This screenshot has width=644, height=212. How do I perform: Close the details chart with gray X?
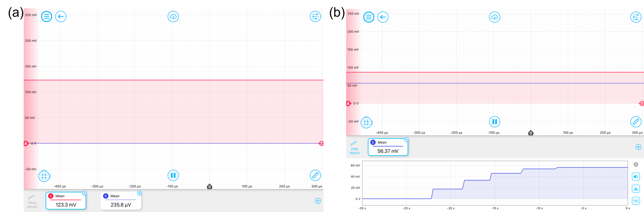[636, 164]
